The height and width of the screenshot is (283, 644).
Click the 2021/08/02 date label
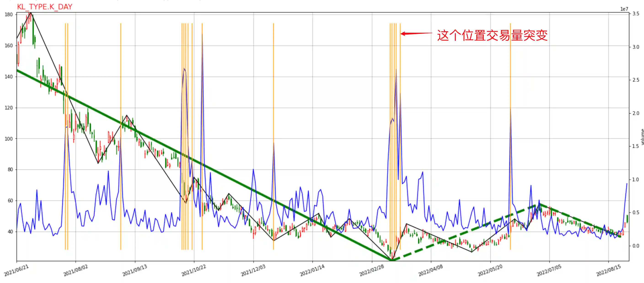point(75,270)
